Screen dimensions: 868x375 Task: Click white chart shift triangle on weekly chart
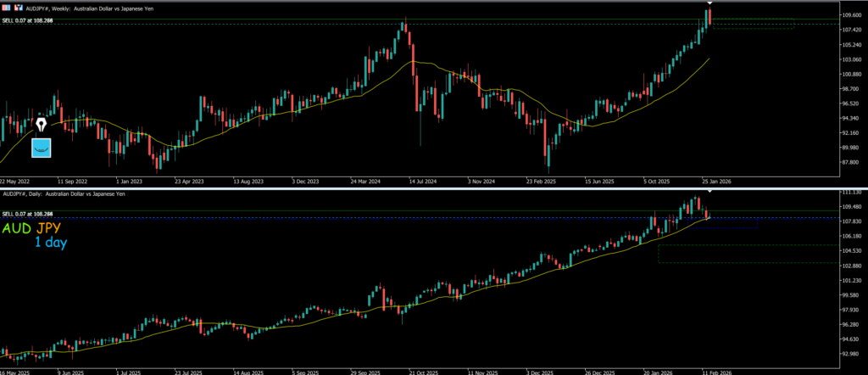click(x=709, y=7)
